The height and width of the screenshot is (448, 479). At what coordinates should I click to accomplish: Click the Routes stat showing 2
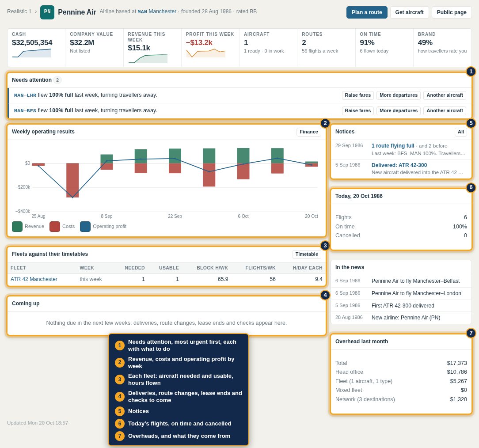tap(326, 48)
